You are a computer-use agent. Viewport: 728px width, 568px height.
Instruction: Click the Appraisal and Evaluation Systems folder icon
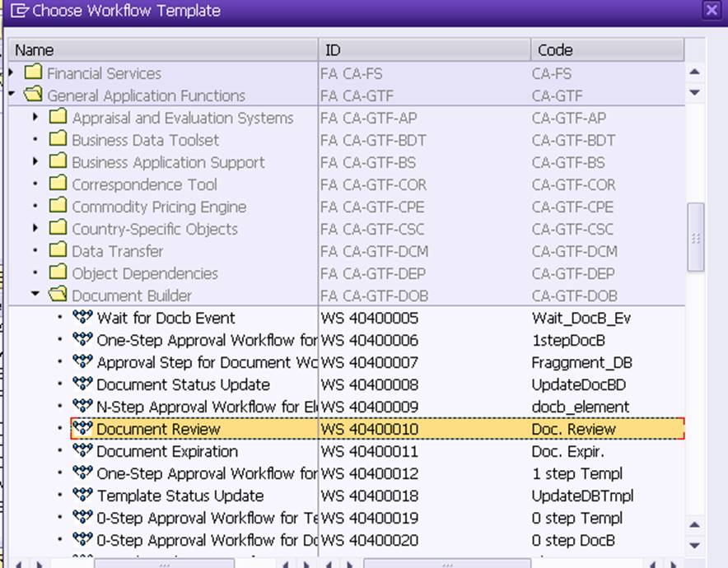(58, 116)
